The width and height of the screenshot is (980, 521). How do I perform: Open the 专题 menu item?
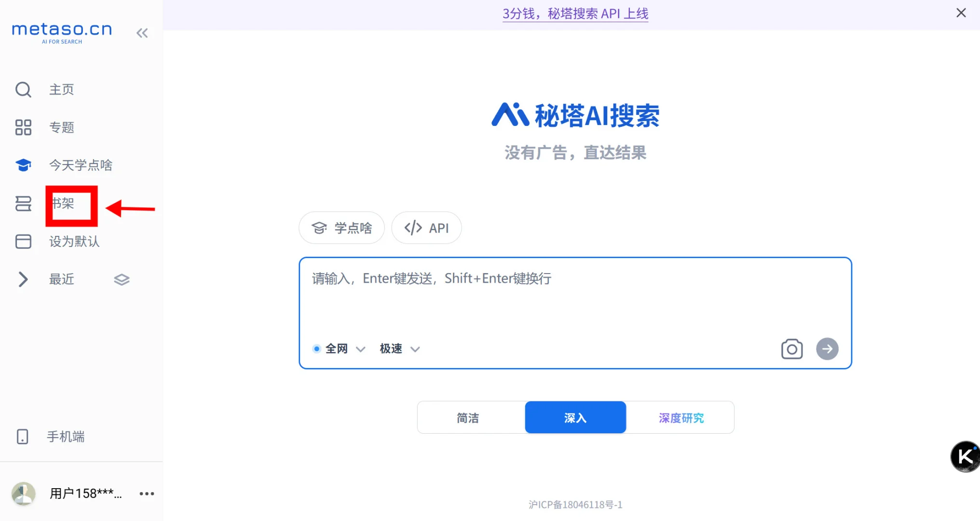coord(62,127)
